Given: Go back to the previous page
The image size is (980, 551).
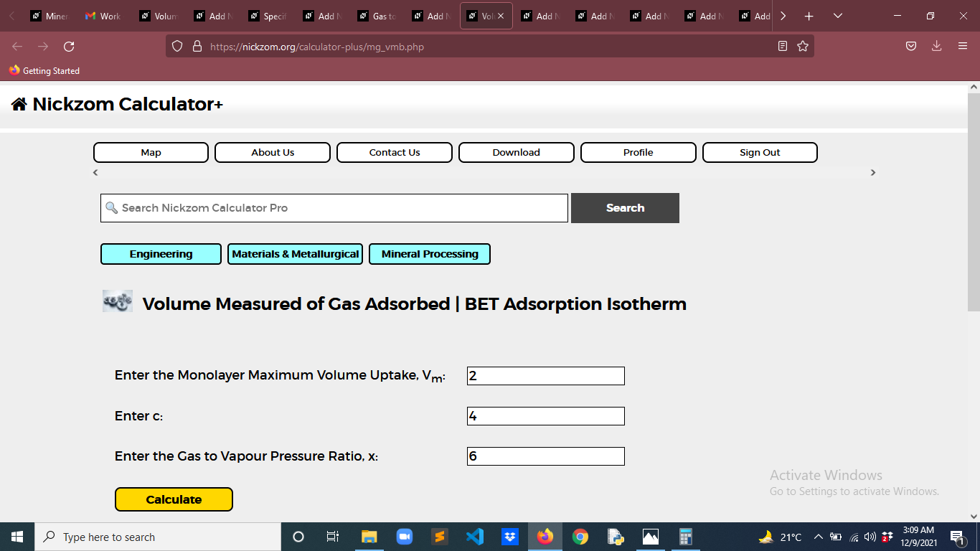Looking at the screenshot, I should pos(17,47).
